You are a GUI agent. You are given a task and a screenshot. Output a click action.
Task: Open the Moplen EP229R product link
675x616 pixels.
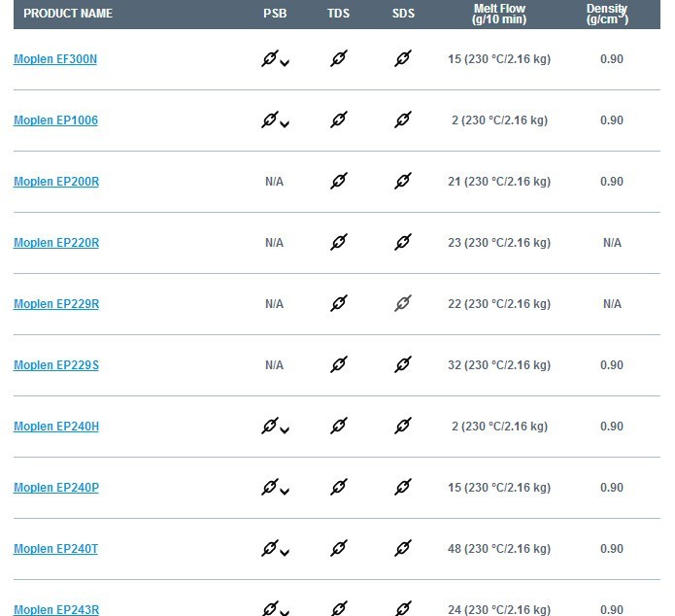click(x=56, y=304)
